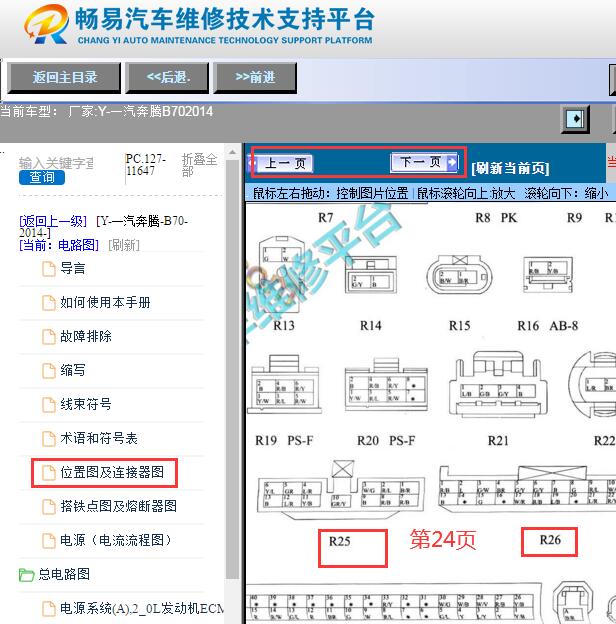Click the 返回上一级 link
Image resolution: width=616 pixels, height=624 pixels.
pyautogui.click(x=53, y=221)
